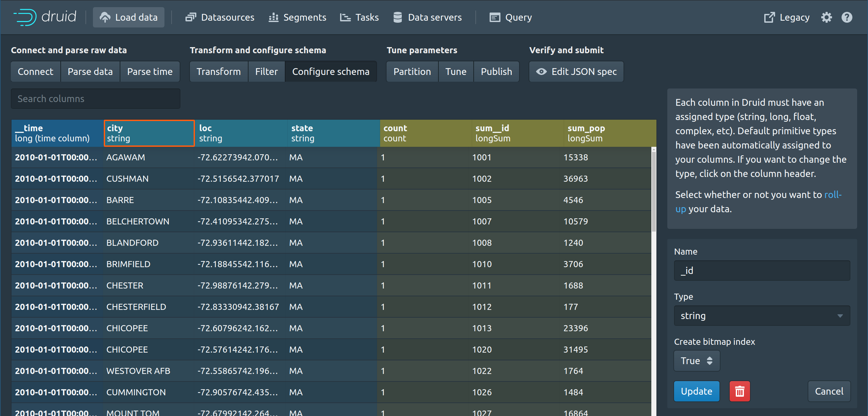
Task: Open the Create bitmap index True selector
Action: tap(696, 361)
